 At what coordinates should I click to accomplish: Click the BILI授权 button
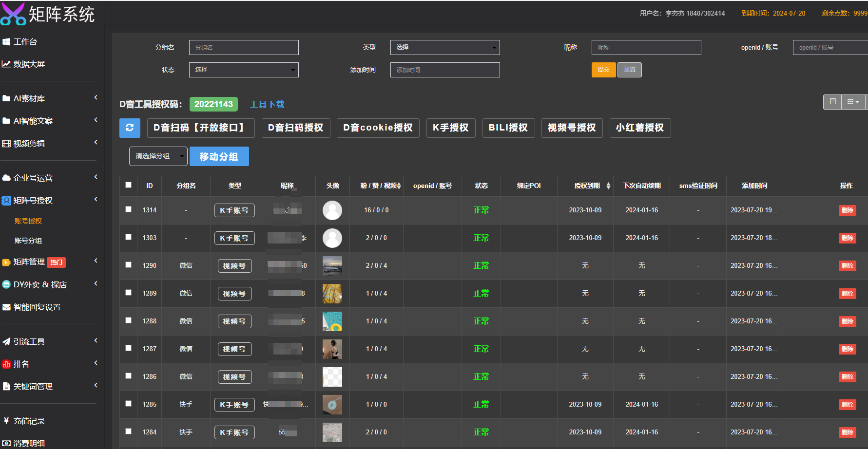(508, 128)
